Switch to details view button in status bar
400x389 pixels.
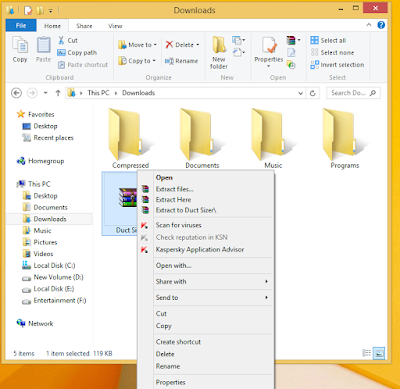[x=367, y=353]
